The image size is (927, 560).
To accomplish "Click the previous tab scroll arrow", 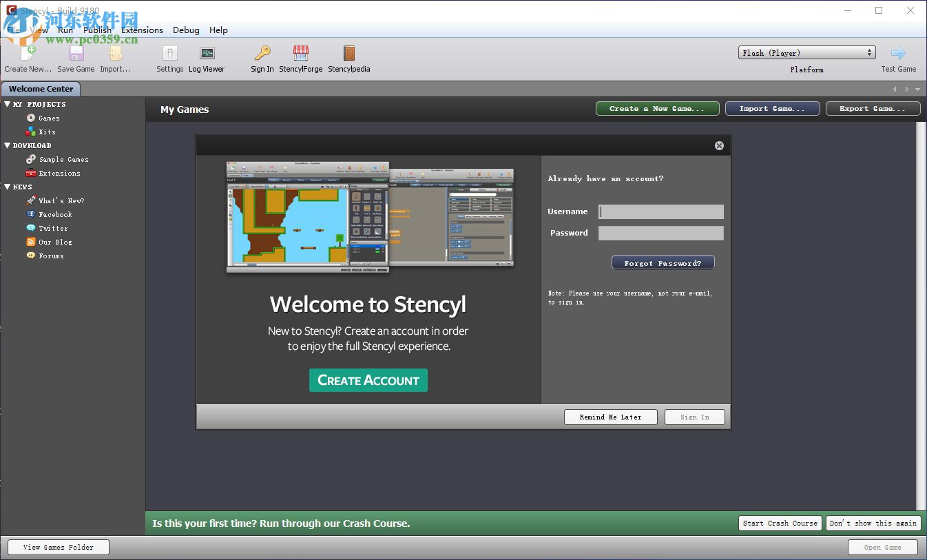I will [x=895, y=89].
